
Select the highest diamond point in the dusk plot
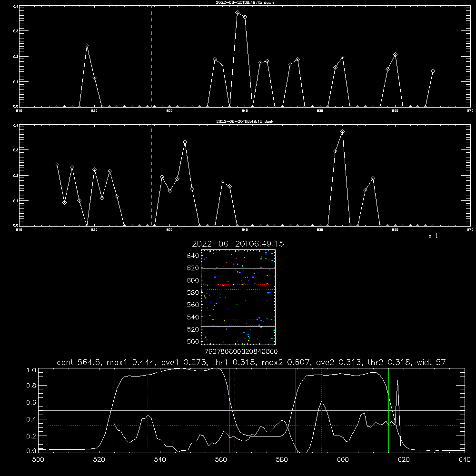(342, 132)
